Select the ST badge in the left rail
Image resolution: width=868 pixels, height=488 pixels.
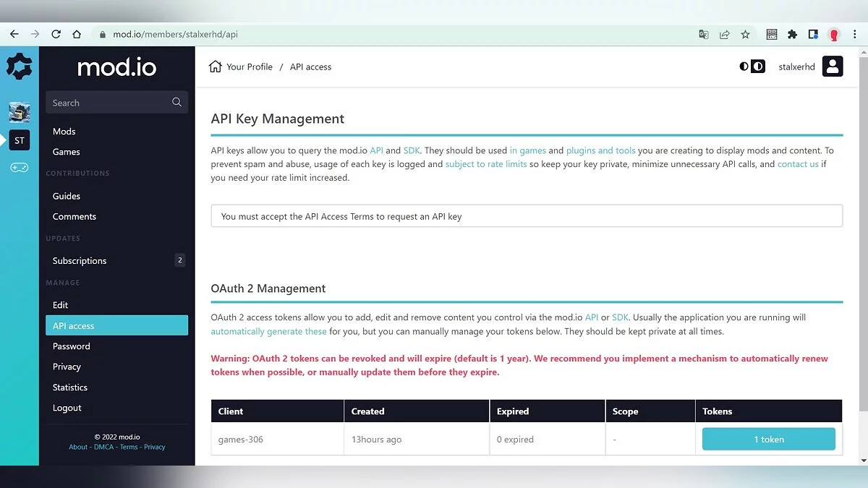(20, 140)
